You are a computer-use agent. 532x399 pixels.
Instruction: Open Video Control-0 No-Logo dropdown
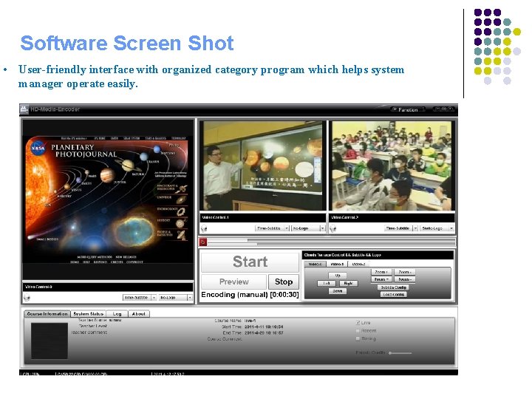(176, 298)
